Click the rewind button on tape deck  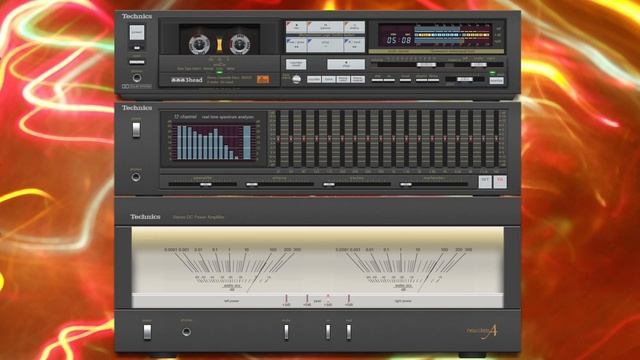click(x=296, y=45)
